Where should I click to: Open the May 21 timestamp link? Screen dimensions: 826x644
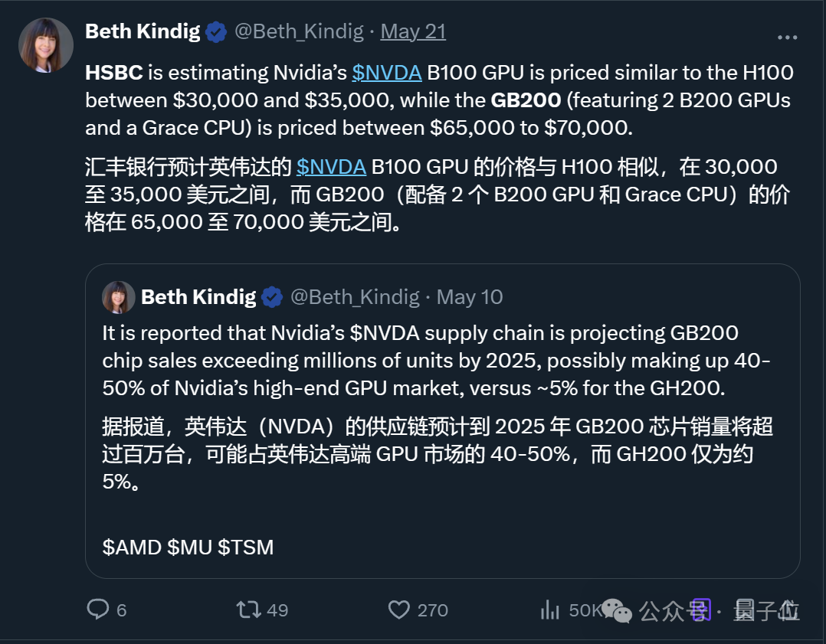click(x=413, y=31)
